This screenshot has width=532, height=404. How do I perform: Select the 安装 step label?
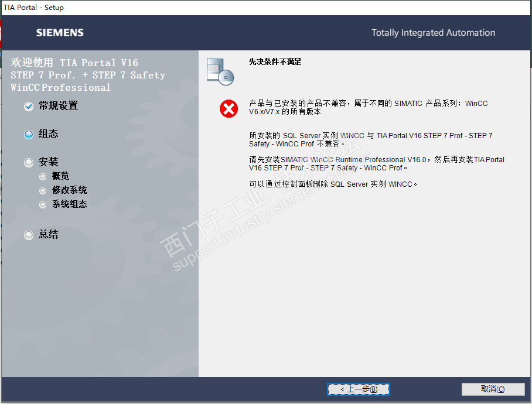tap(48, 162)
